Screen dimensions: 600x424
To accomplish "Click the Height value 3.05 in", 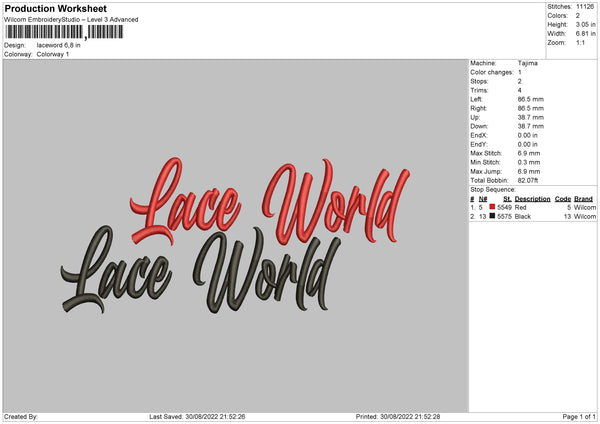I will point(585,24).
